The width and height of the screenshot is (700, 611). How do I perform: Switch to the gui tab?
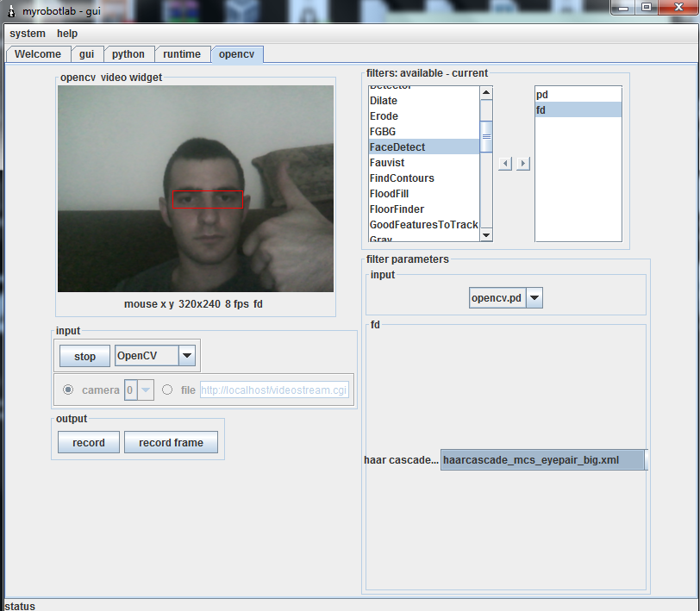tap(86, 54)
